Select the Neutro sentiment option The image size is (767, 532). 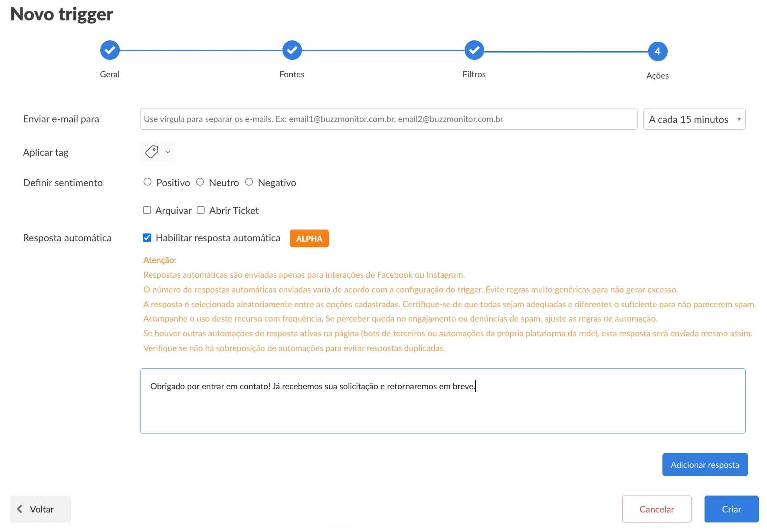(x=200, y=182)
